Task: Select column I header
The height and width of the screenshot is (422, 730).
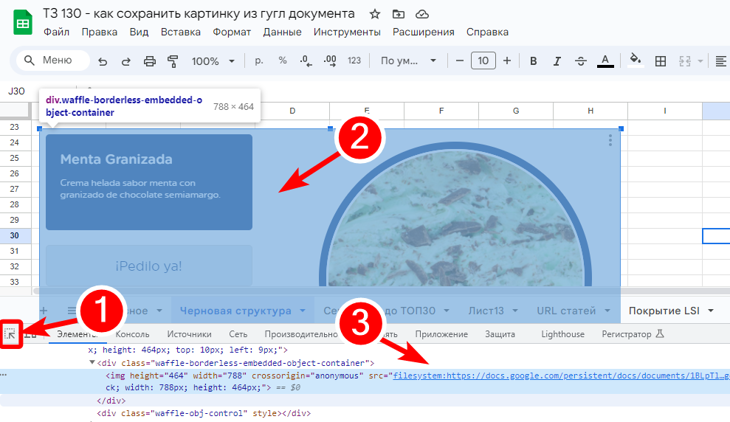Action: click(665, 111)
